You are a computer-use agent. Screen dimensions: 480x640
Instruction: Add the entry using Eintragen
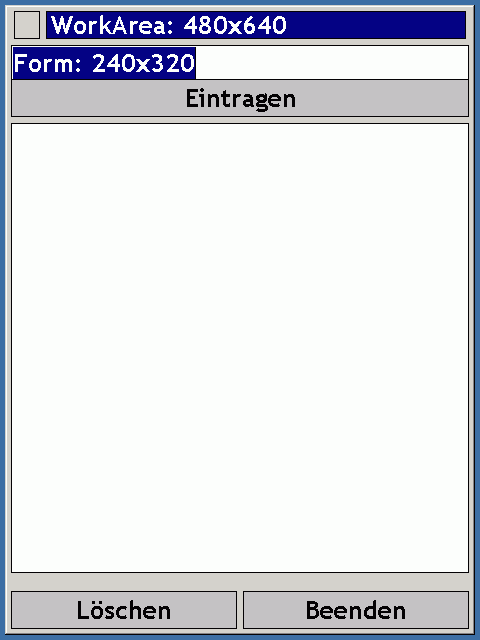pyautogui.click(x=240, y=98)
